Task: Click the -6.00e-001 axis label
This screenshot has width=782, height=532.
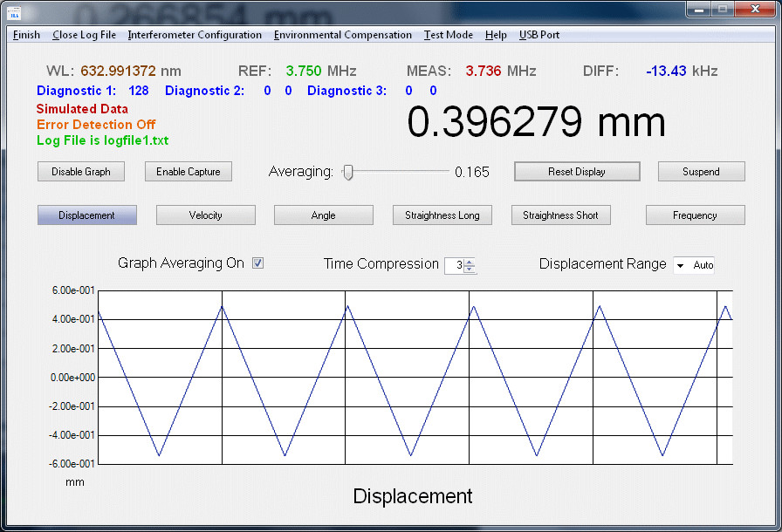Action: pyautogui.click(x=72, y=464)
